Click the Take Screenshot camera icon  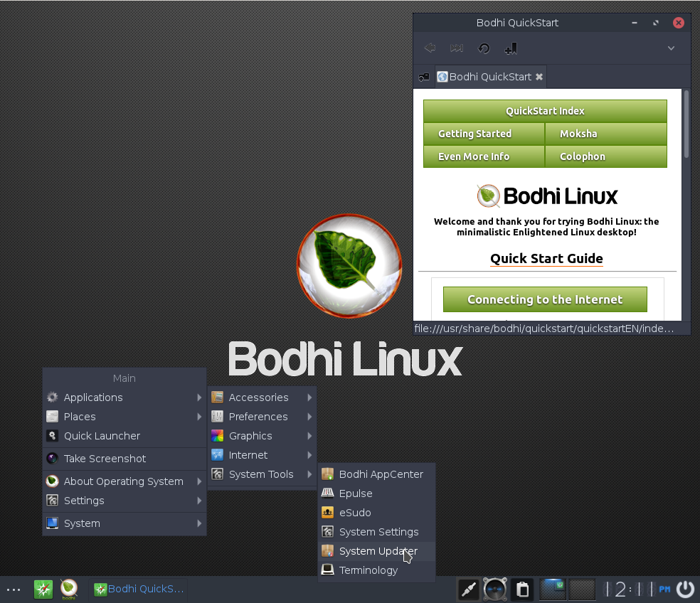(x=52, y=459)
